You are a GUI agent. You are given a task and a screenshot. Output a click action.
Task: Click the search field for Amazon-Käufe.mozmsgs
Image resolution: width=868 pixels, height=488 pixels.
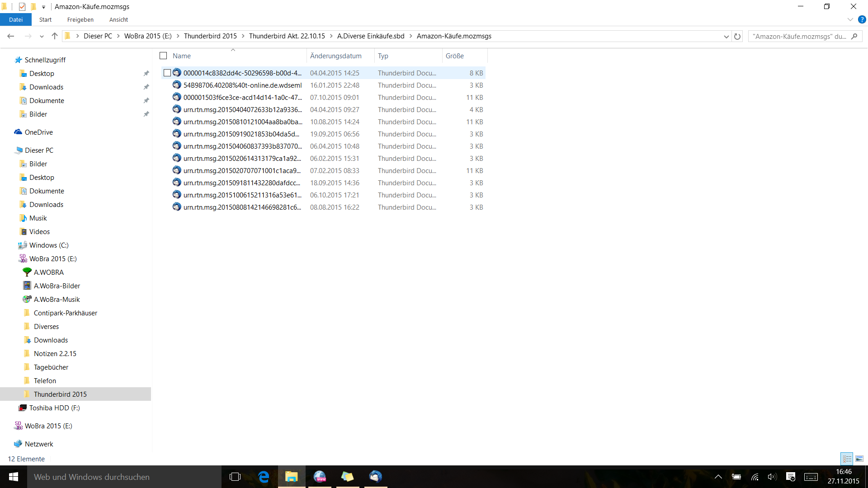pos(799,36)
